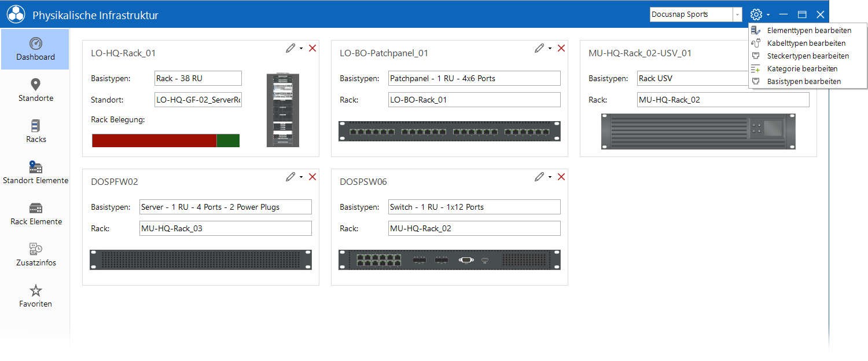Click the rack thumbnail image of LO-HQ-Rack_01

(x=283, y=110)
